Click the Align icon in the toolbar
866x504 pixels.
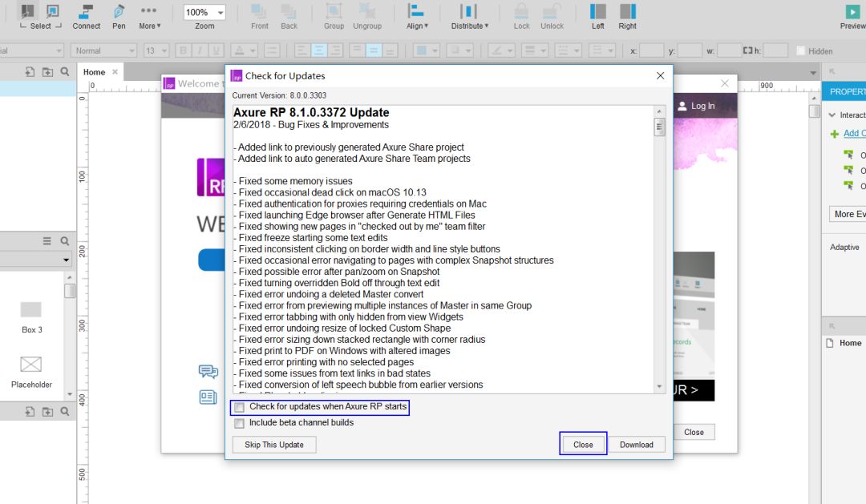415,12
